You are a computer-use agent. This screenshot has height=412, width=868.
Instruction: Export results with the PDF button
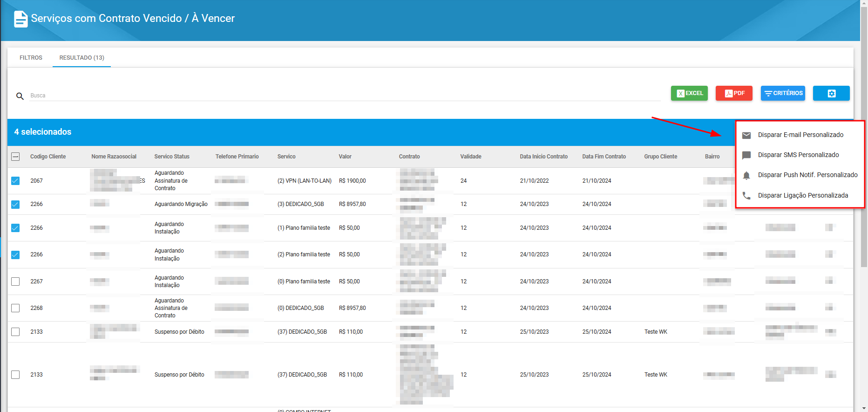pos(734,93)
